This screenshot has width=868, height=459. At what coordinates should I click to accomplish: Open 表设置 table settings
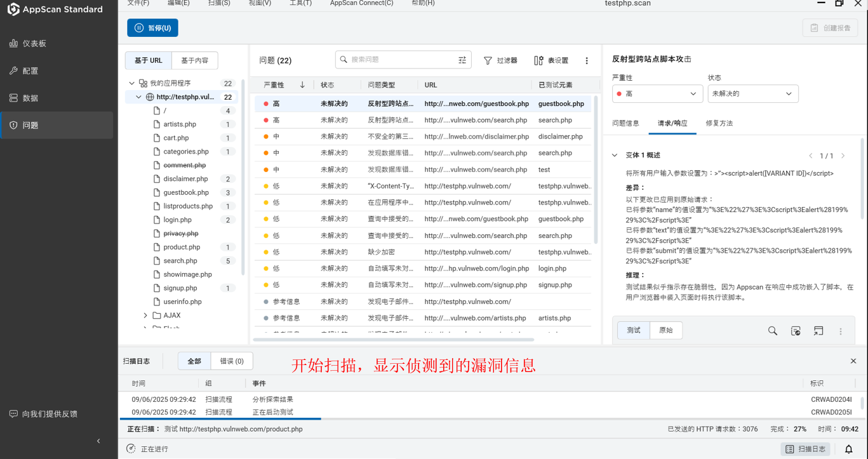551,60
